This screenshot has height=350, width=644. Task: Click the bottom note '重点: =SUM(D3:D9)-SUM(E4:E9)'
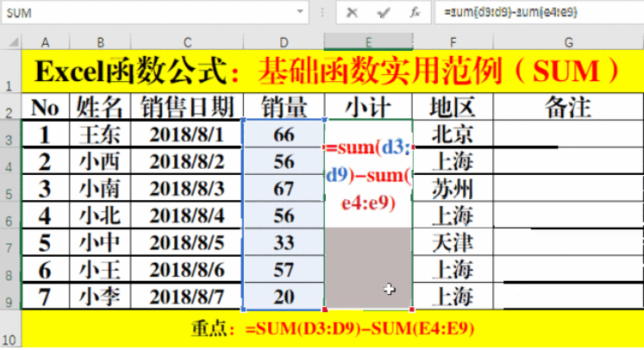click(333, 328)
